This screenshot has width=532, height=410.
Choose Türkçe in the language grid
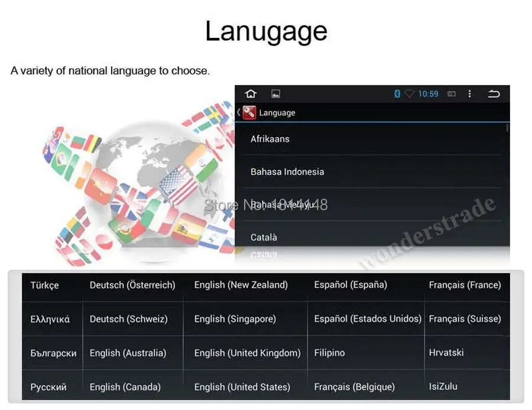click(x=44, y=285)
